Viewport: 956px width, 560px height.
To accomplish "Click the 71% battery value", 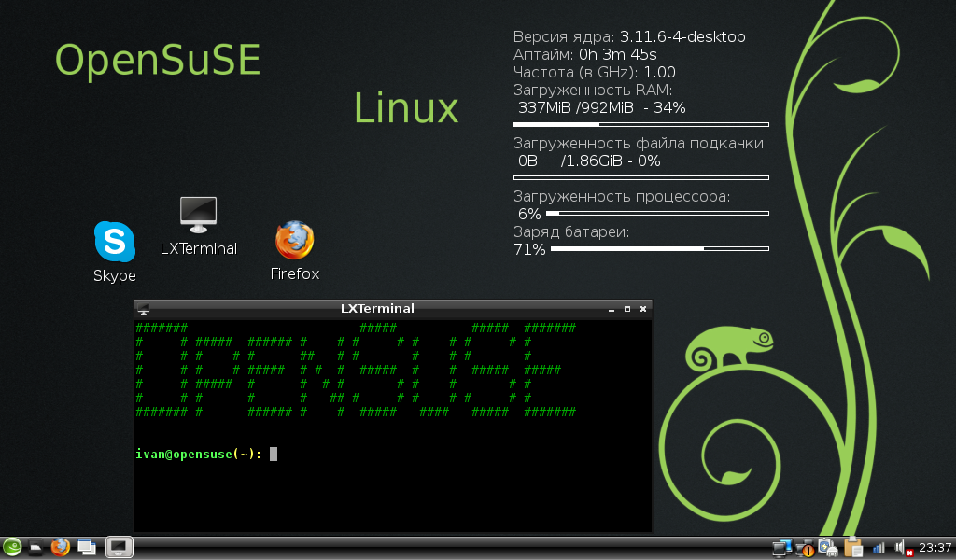I will click(x=529, y=249).
